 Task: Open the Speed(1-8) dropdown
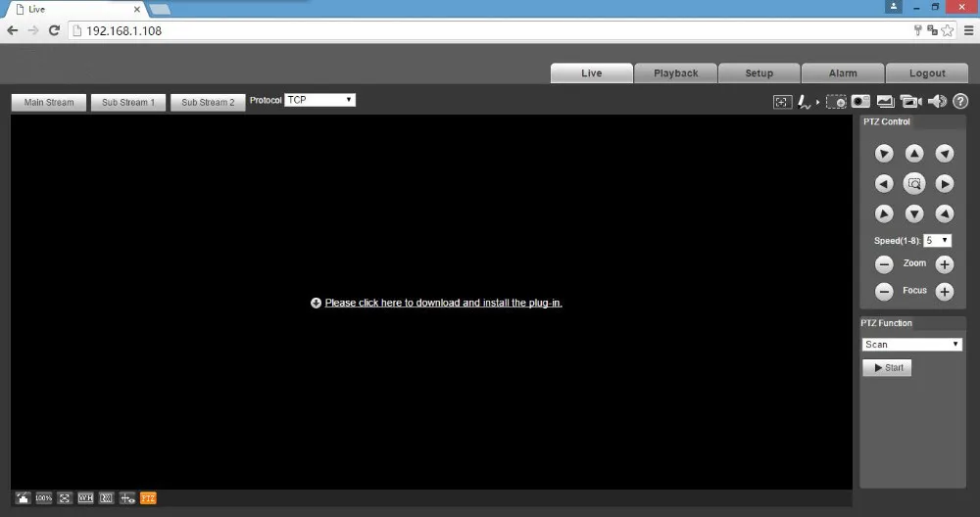coord(938,241)
